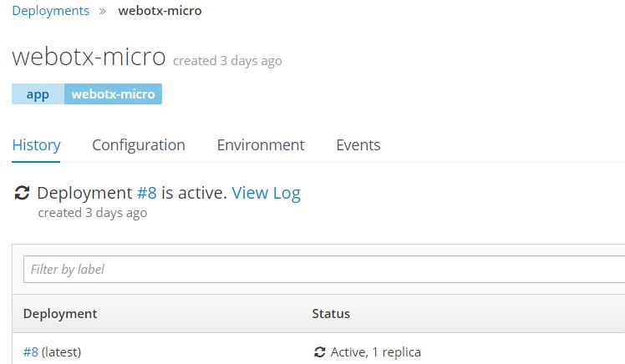The width and height of the screenshot is (625, 364).
Task: Click the Active status icon in table row
Action: coord(319,352)
